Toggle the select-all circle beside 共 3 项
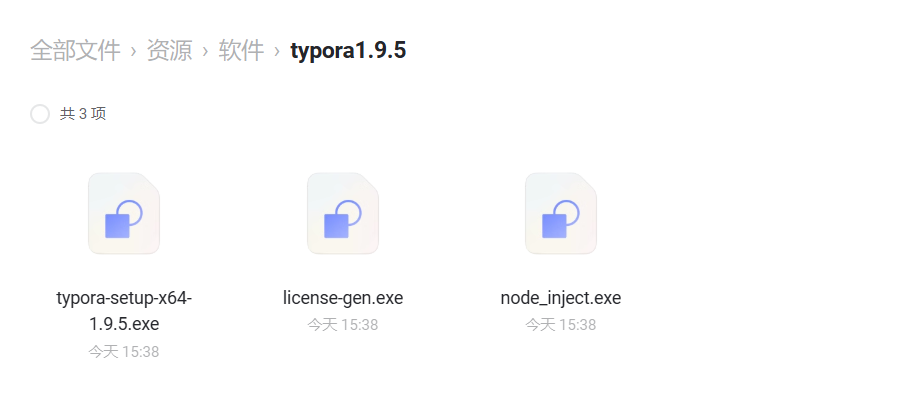The image size is (903, 402). pos(40,113)
